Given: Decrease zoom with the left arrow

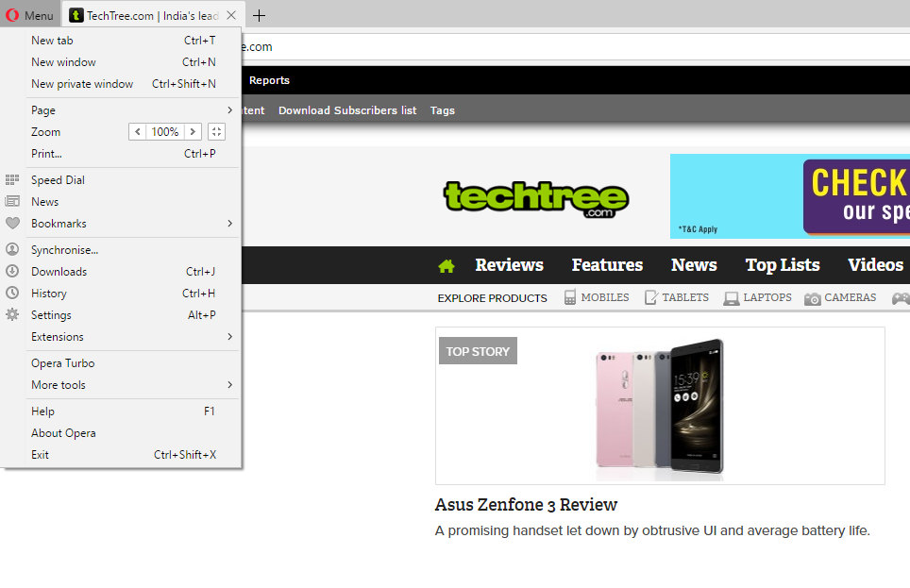Looking at the screenshot, I should [x=138, y=132].
